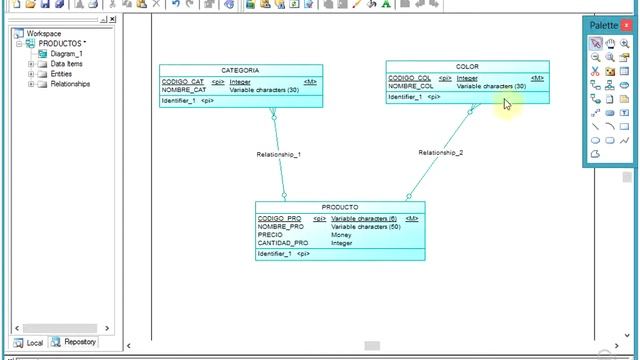The width and height of the screenshot is (640, 360).
Task: Select the Rounded Rectangle tool in Palette
Action: tap(610, 141)
